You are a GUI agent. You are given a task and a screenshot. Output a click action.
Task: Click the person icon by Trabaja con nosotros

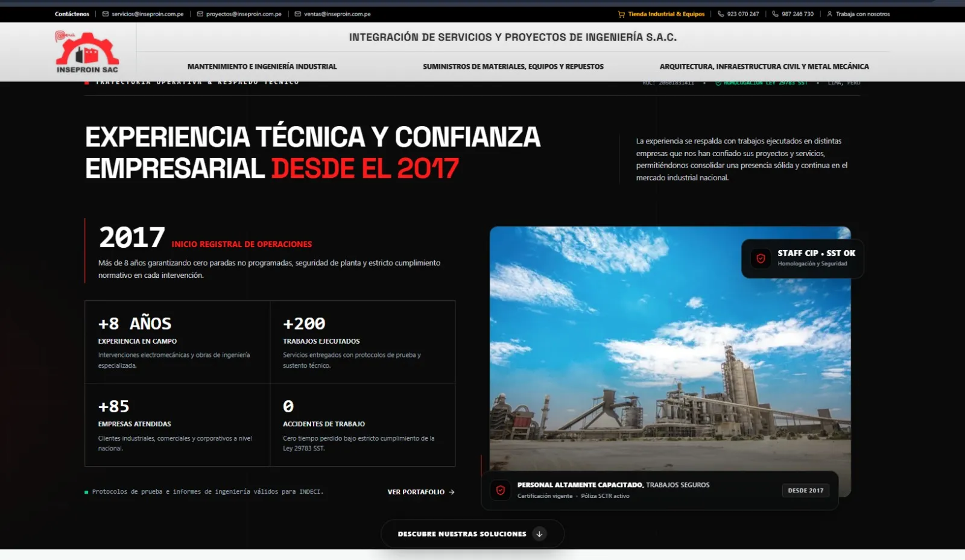pos(829,14)
